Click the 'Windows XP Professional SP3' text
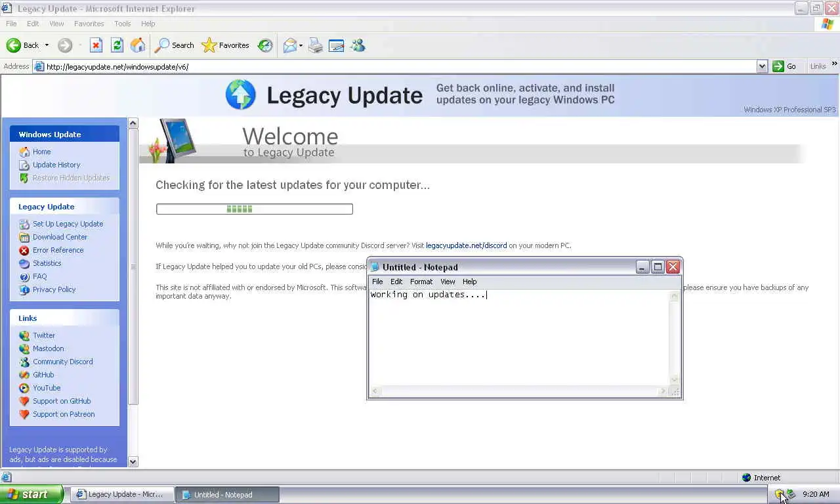Viewport: 840px width, 504px height. click(789, 110)
